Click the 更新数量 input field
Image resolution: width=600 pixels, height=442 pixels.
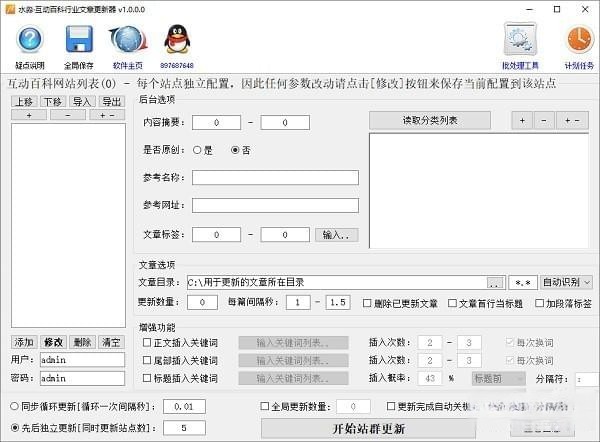[202, 302]
